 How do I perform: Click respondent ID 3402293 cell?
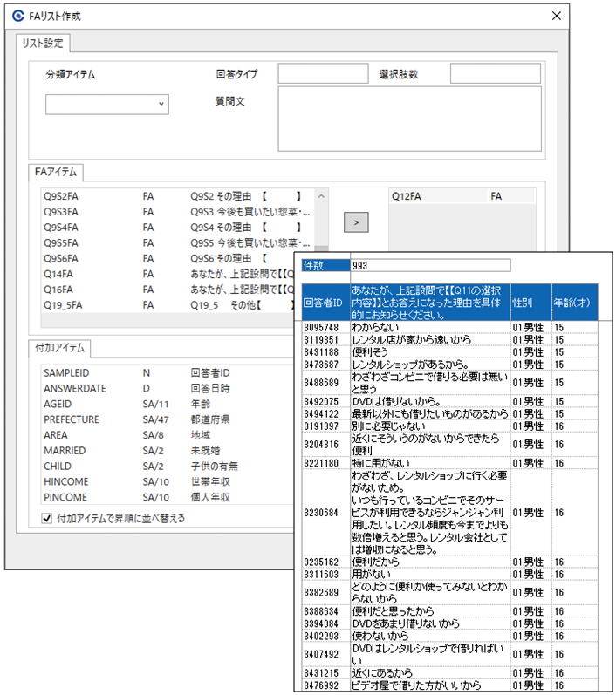coord(326,636)
